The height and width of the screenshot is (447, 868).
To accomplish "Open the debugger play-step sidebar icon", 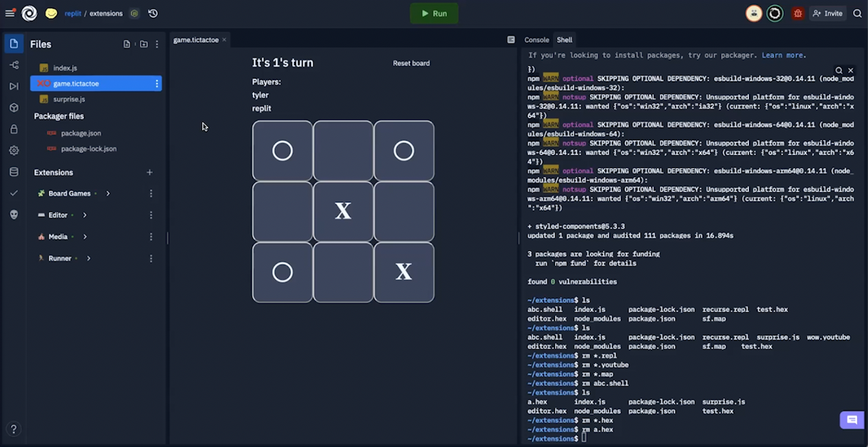I will [x=14, y=86].
